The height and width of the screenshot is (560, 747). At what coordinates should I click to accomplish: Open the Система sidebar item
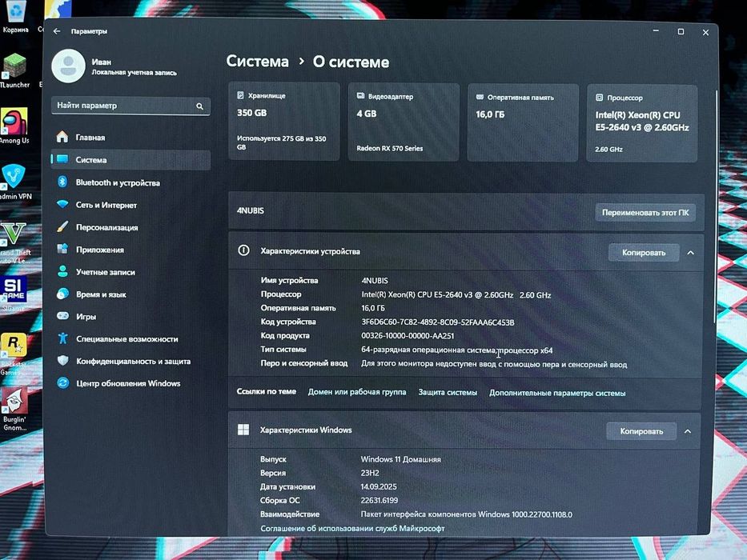(x=131, y=160)
